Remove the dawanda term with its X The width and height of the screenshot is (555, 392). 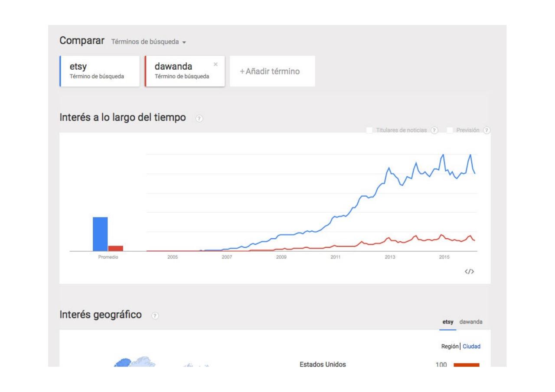[x=215, y=64]
